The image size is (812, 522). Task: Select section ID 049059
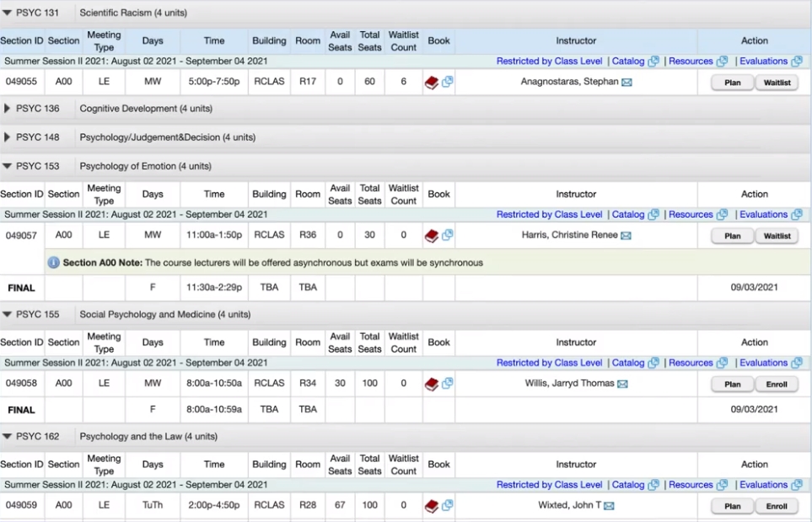(x=21, y=505)
